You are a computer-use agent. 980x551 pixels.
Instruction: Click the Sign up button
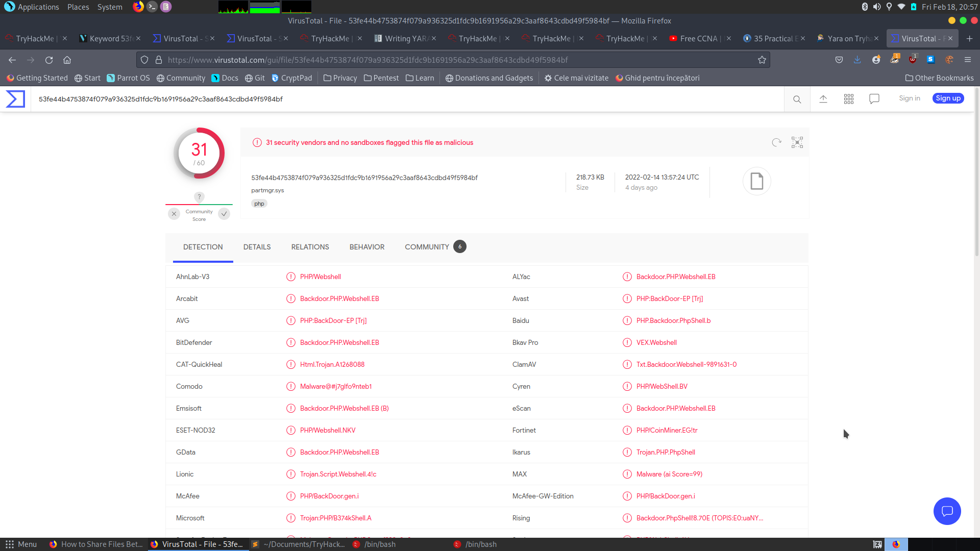point(948,98)
